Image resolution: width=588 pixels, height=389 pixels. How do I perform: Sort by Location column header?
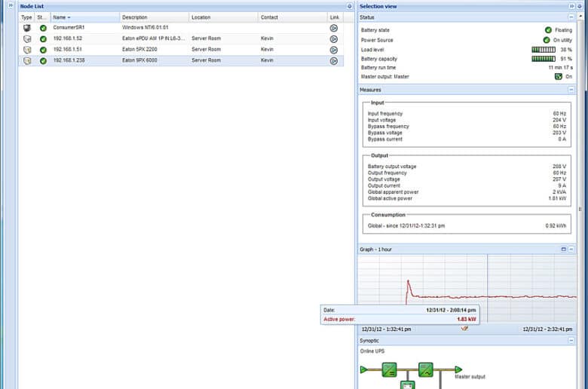click(223, 17)
